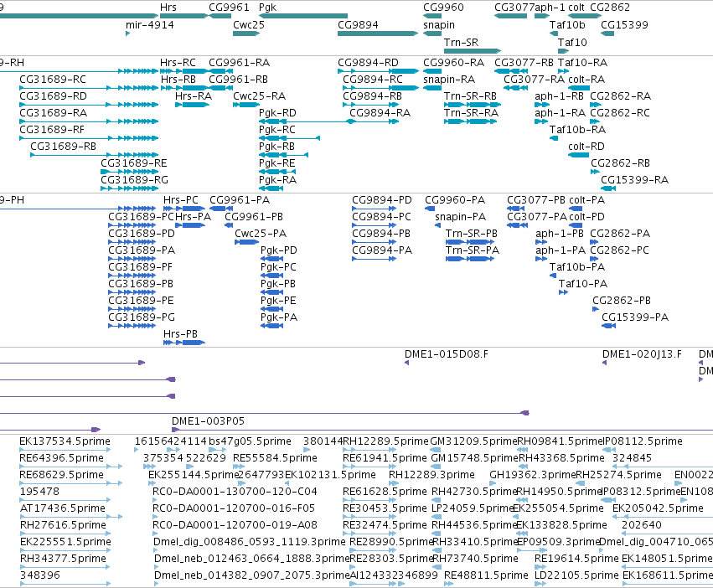The width and height of the screenshot is (713, 588).
Task: Select the CG31689-RG transcript label
Action: click(x=135, y=179)
